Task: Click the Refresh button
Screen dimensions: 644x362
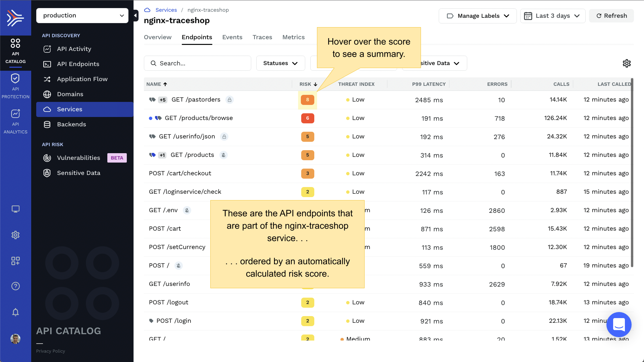Action: point(611,16)
